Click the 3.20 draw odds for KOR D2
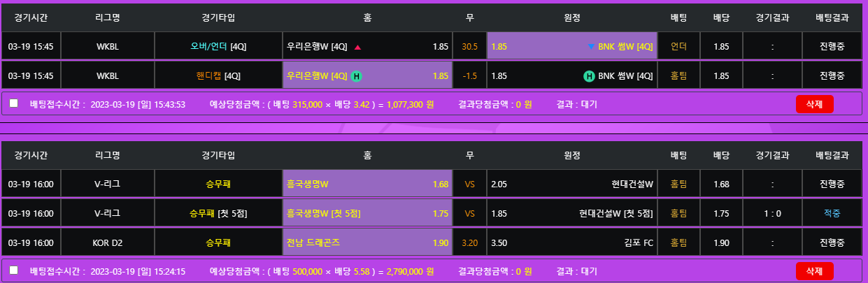This screenshot has height=283, width=868. click(469, 243)
